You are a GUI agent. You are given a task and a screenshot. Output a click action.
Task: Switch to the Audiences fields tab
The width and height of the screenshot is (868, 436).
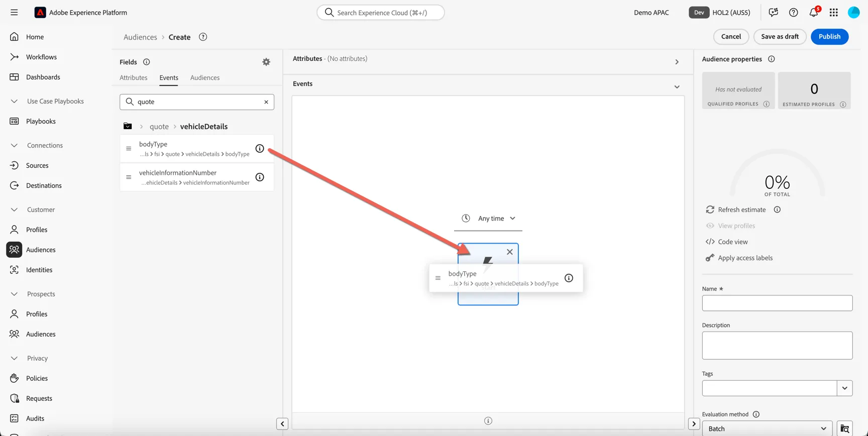205,78
